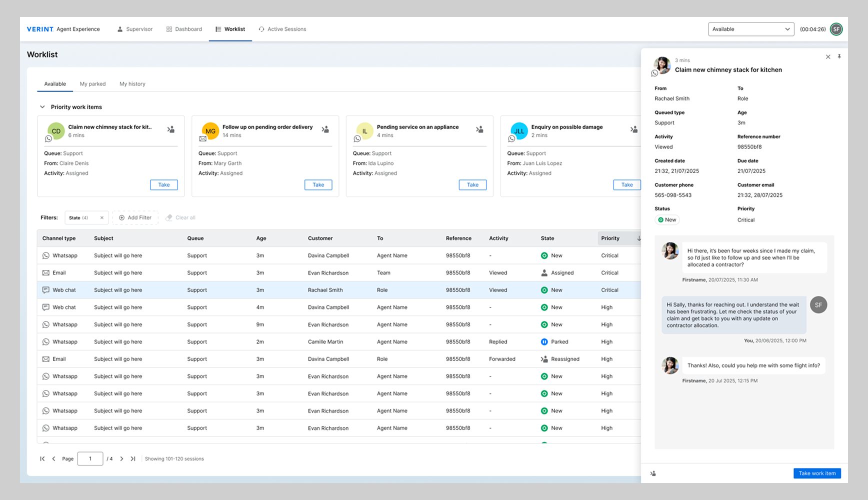Screen dimensions: 868x500
Task: Click the page number input field
Action: pos(90,459)
